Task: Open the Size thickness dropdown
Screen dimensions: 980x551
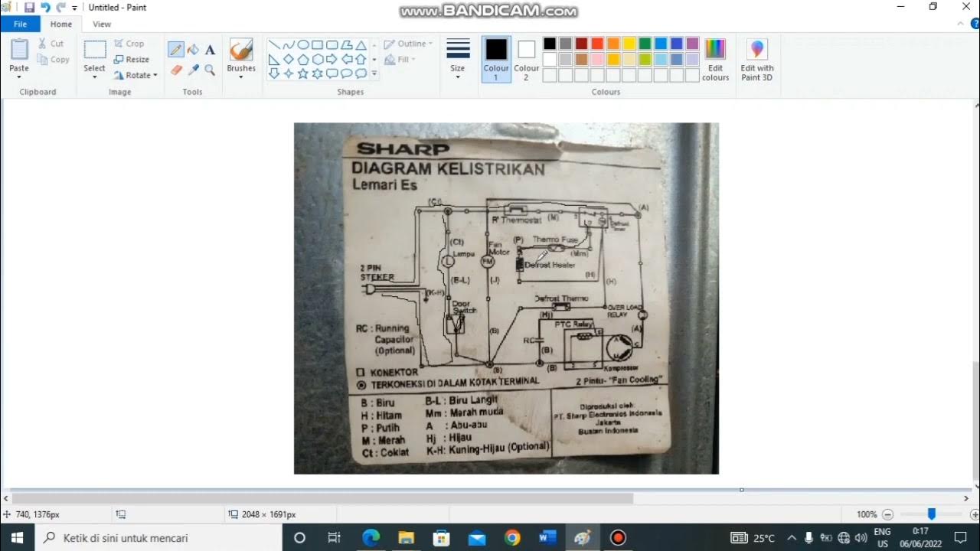Action: pos(458,59)
